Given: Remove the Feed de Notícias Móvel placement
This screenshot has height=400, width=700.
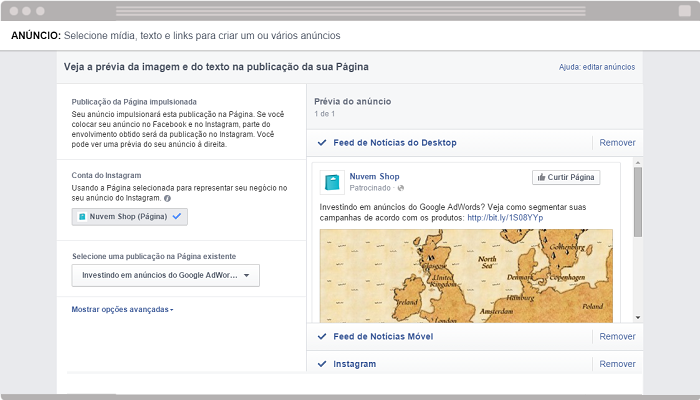Looking at the screenshot, I should (x=617, y=337).
